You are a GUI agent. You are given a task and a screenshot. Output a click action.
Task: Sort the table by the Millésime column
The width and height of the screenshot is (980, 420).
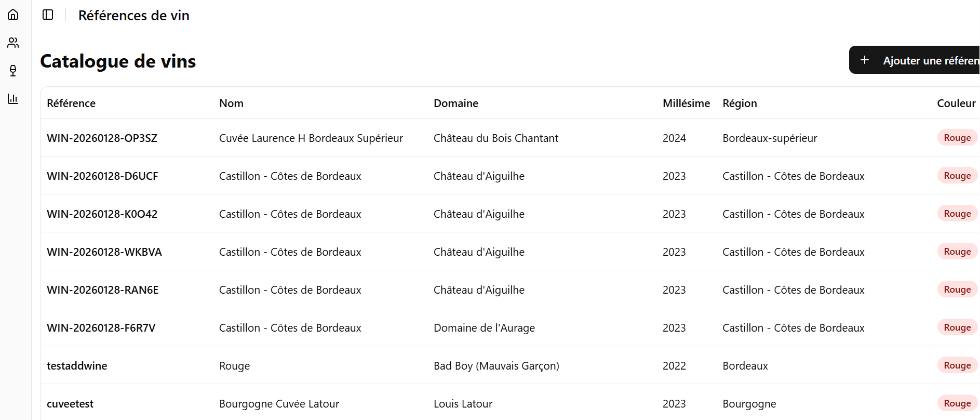click(x=686, y=103)
